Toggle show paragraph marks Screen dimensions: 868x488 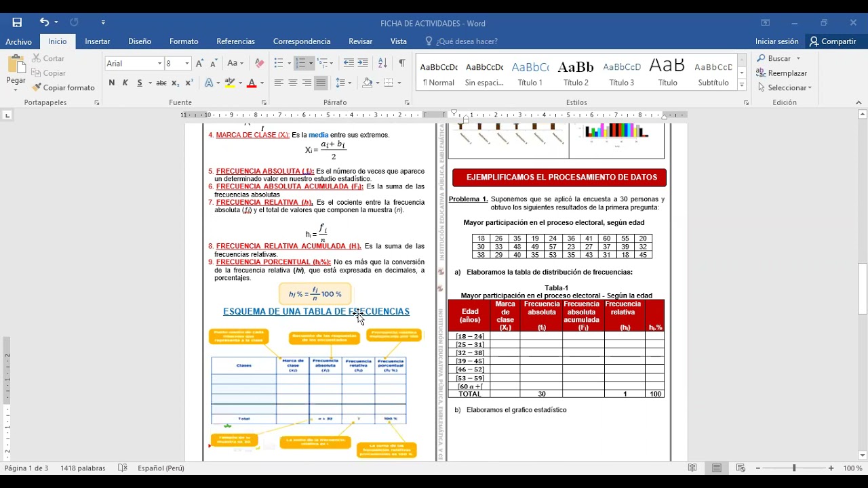(x=402, y=63)
